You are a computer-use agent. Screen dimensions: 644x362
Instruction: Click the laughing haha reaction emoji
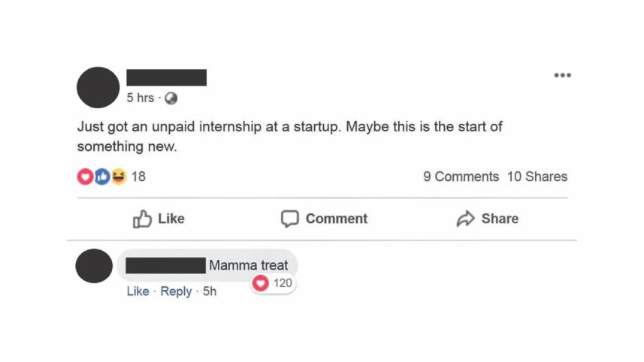(x=118, y=176)
